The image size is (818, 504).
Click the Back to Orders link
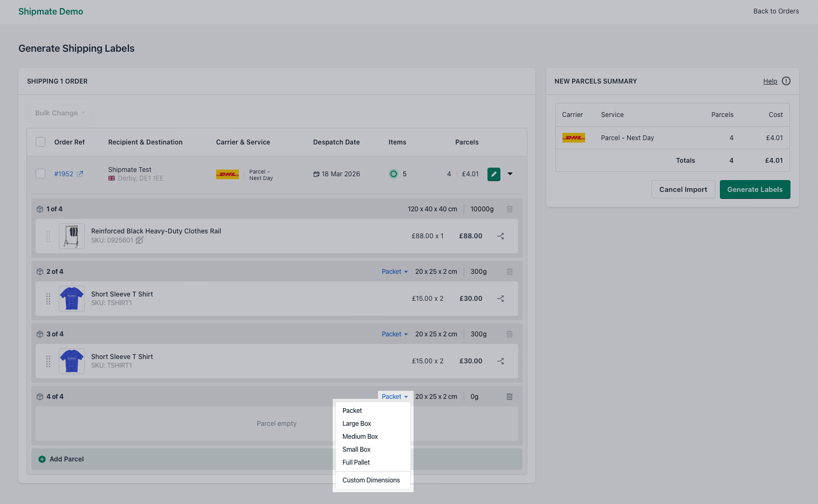pyautogui.click(x=776, y=11)
